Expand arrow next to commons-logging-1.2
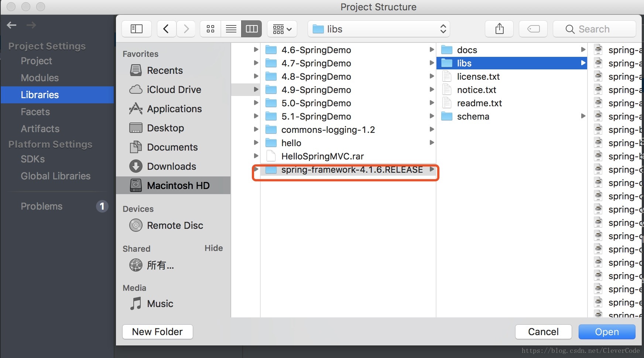The height and width of the screenshot is (358, 644). pos(431,129)
